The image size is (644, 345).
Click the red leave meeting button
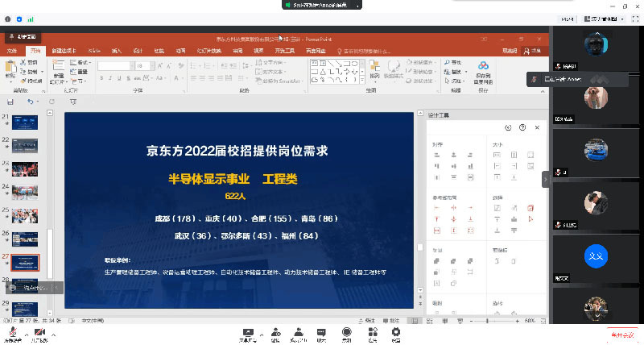(621, 334)
